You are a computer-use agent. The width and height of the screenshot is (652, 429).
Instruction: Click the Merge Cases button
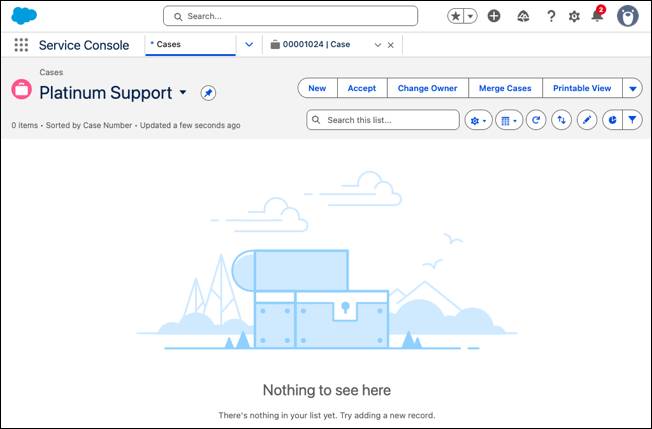coord(505,88)
